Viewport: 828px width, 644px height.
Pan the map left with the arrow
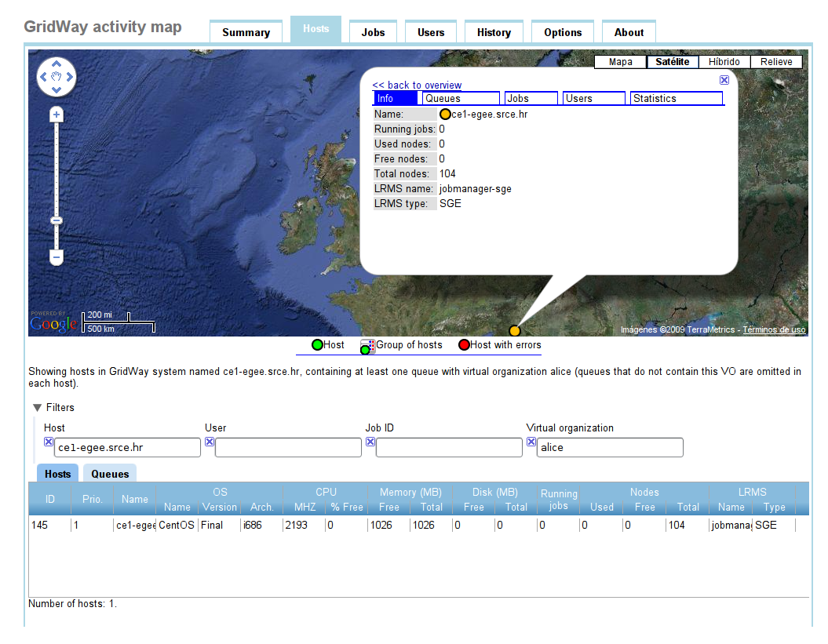(43, 77)
